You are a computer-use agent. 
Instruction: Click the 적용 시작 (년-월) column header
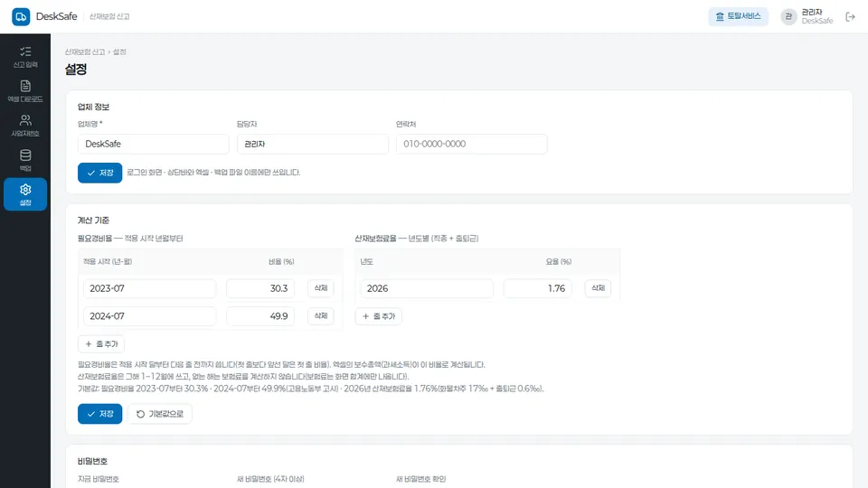[x=108, y=262]
